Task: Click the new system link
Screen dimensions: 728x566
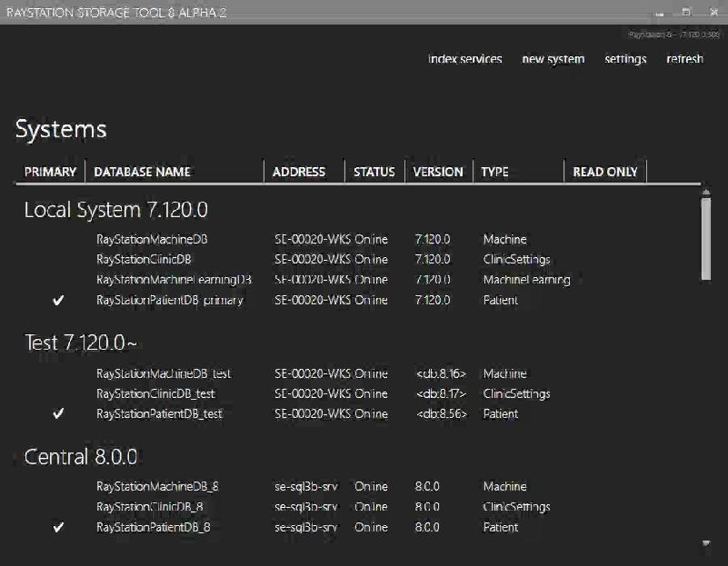Action: [x=553, y=59]
